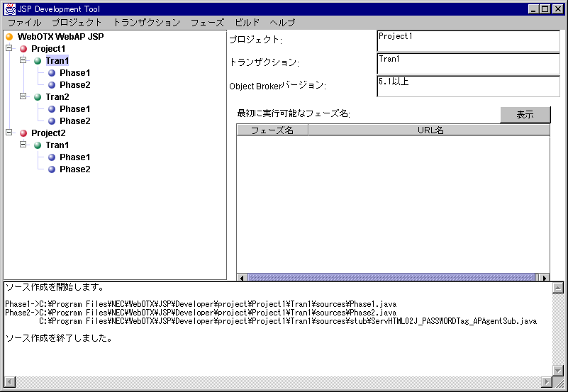Collapse the Project1 tree node
568x392 pixels.
9,48
